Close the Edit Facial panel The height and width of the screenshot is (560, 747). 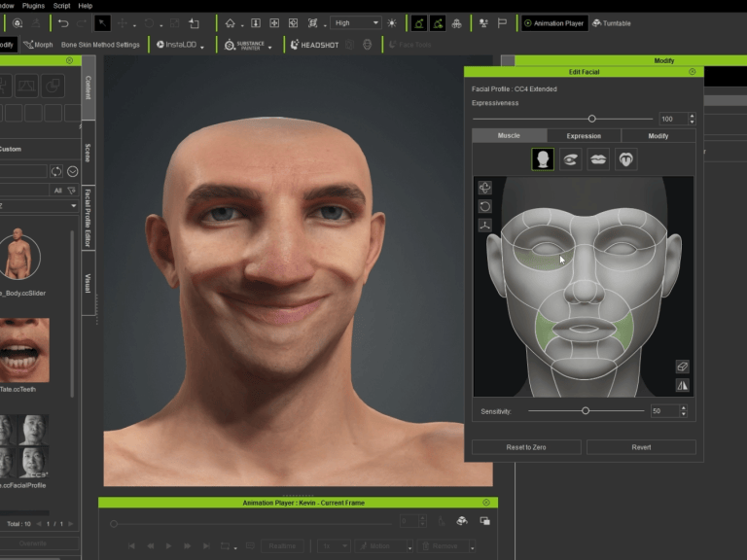point(693,71)
